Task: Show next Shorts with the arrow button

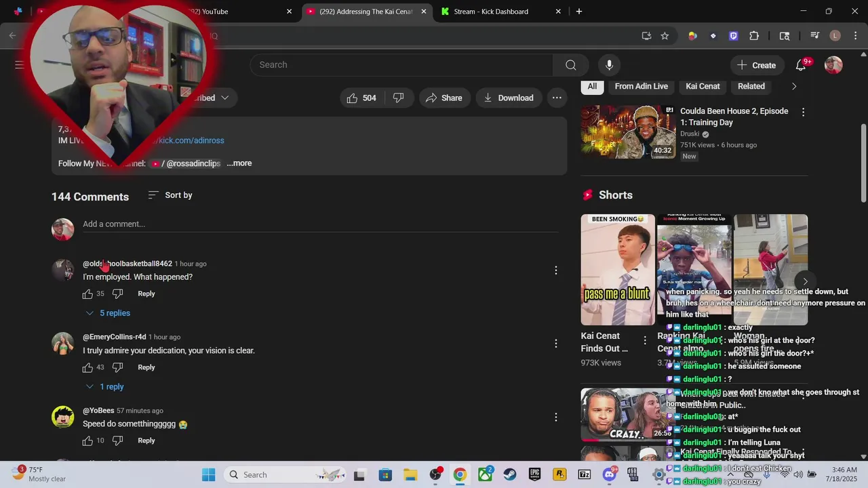Action: tap(805, 281)
